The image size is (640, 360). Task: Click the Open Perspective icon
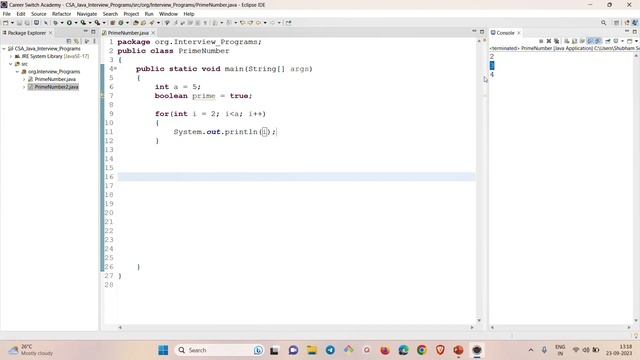click(x=617, y=23)
